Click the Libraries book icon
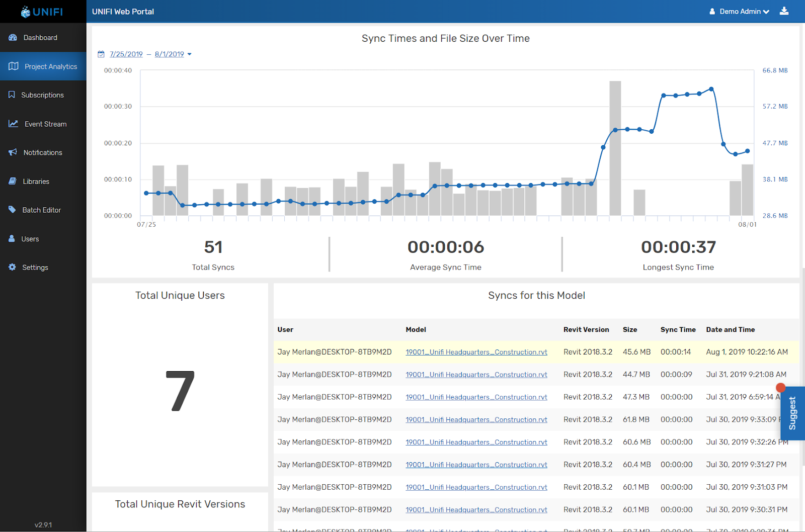The height and width of the screenshot is (532, 805). 13,182
